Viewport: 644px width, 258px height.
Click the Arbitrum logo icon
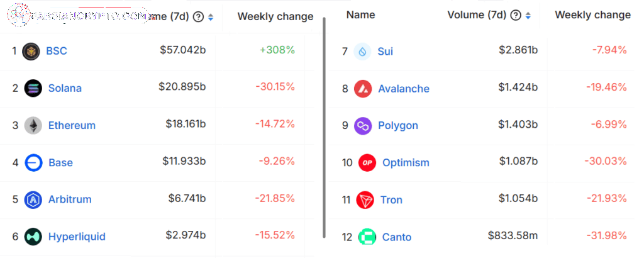coord(33,199)
